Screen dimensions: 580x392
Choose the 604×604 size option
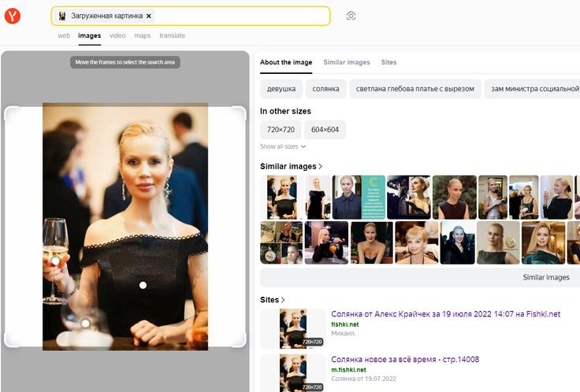[325, 130]
